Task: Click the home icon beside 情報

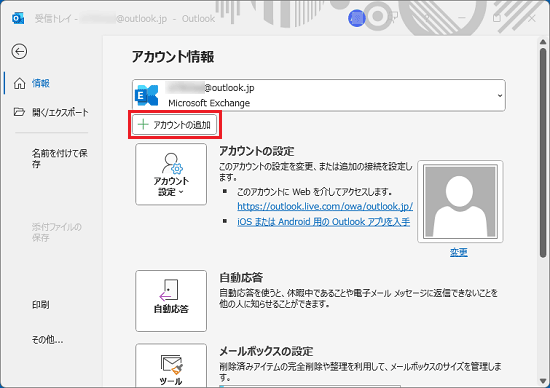Action: [19, 83]
